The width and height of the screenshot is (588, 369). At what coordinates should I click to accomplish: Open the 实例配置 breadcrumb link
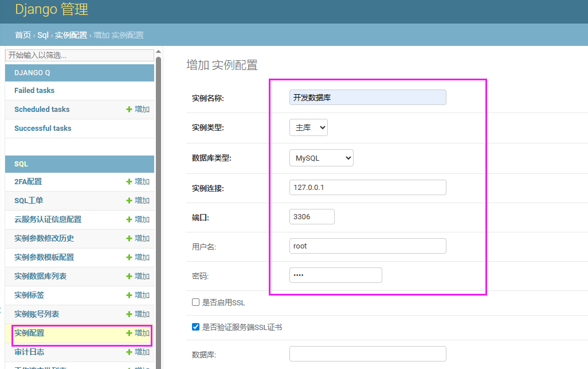coord(71,35)
